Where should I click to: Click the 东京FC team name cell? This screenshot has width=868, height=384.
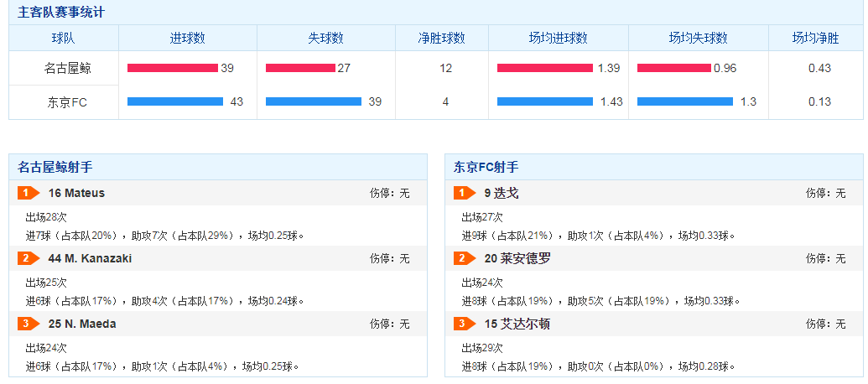63,102
